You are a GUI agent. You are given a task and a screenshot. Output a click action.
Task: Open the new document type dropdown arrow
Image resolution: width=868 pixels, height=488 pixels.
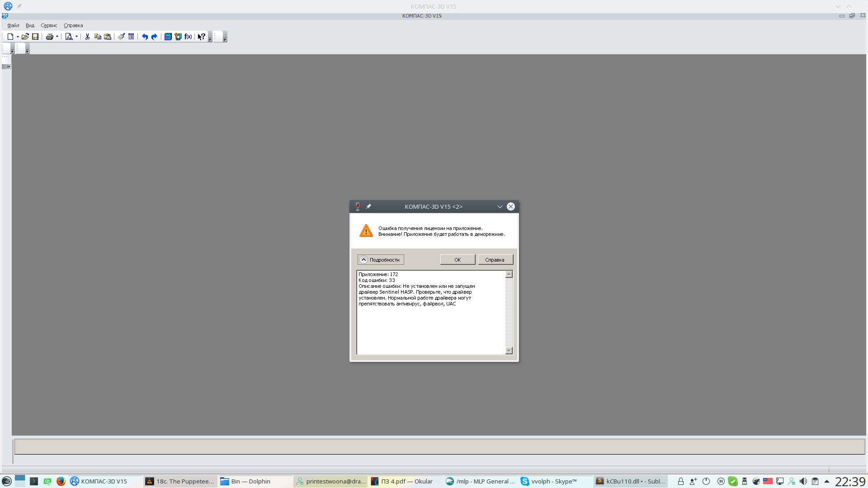tap(18, 37)
